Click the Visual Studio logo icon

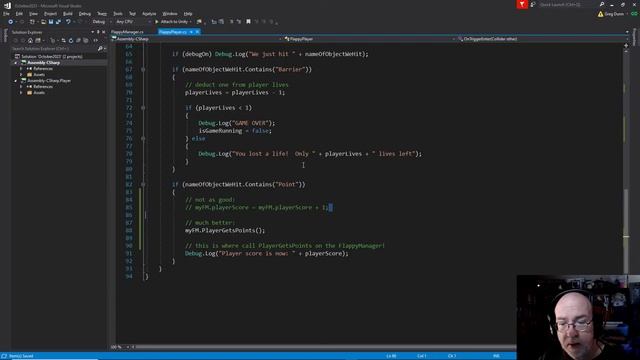[7, 5]
